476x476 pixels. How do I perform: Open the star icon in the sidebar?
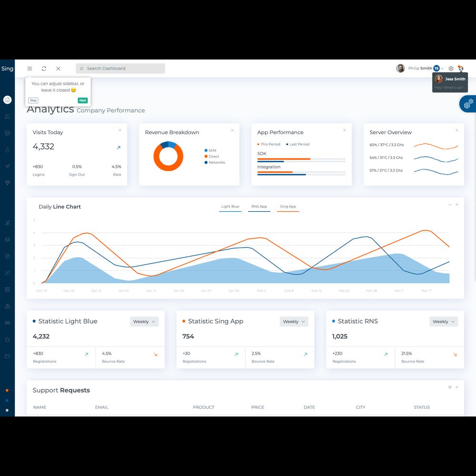click(7, 339)
